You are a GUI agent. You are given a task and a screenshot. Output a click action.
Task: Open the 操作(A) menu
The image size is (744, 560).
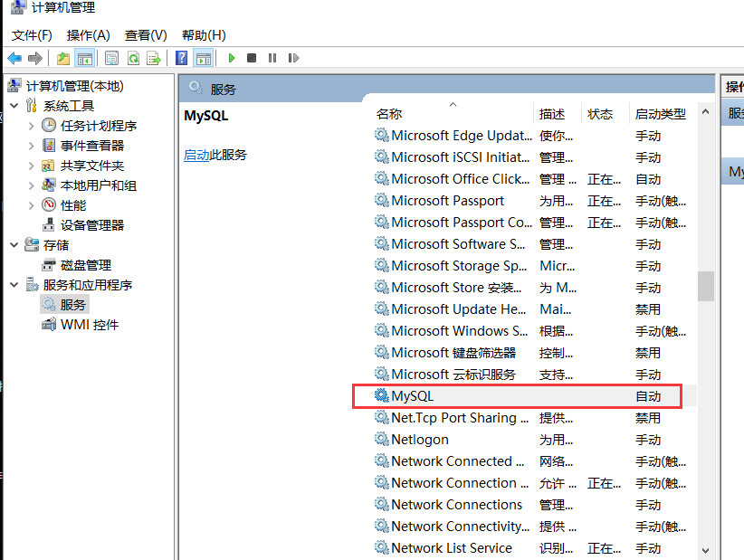(89, 35)
